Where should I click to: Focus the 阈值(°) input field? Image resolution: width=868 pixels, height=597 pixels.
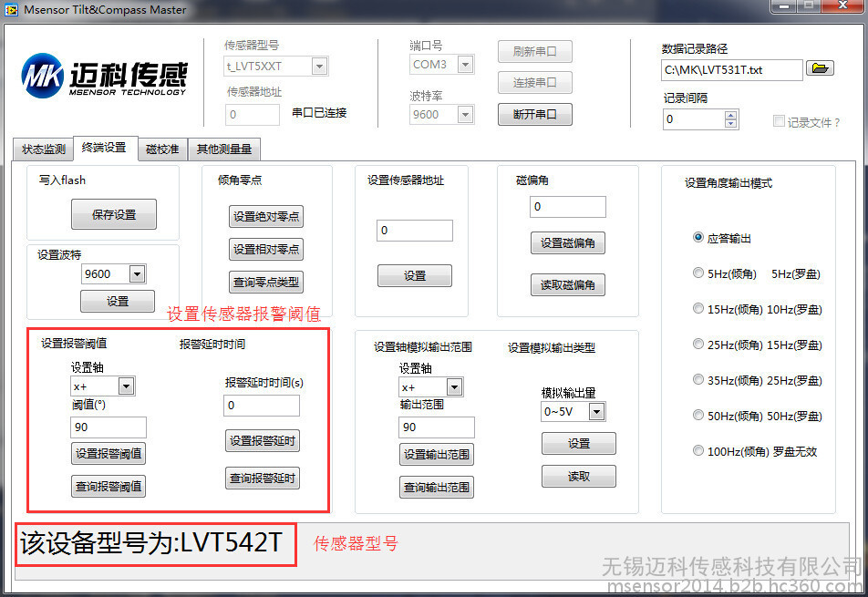(x=108, y=427)
